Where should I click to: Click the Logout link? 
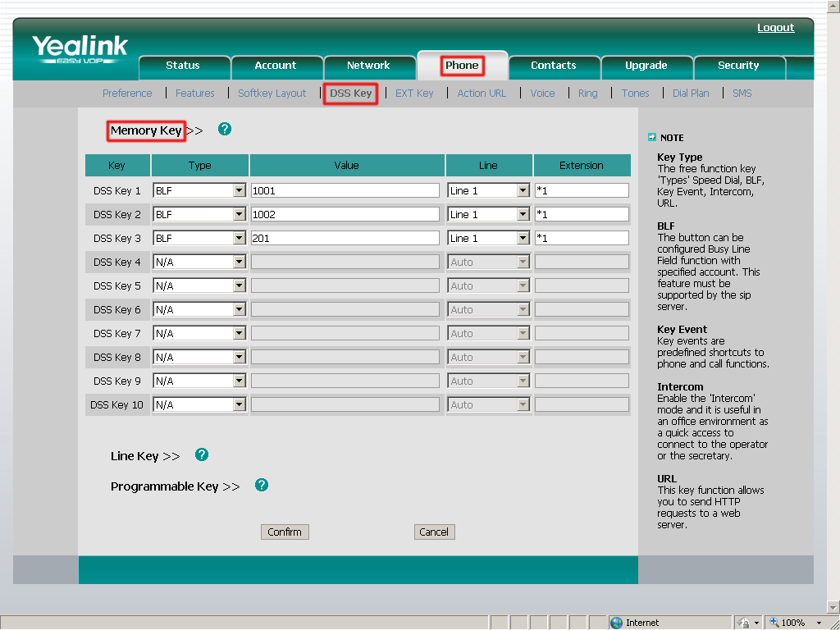776,28
